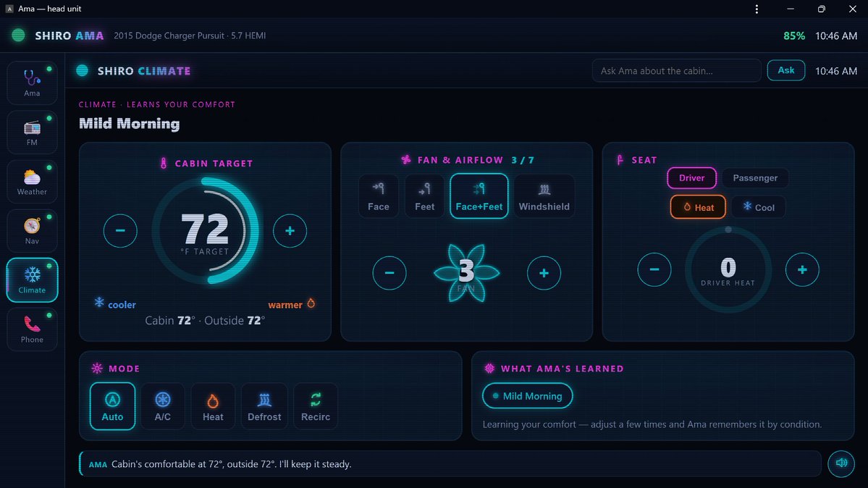Click the thermometer icon by Cabin Target
The height and width of the screenshot is (488, 868).
(x=164, y=163)
